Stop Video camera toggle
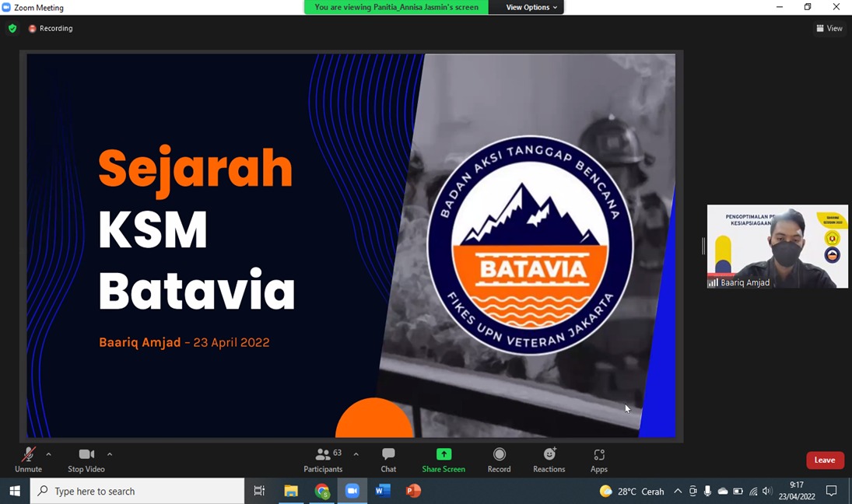The height and width of the screenshot is (504, 852). point(86,459)
